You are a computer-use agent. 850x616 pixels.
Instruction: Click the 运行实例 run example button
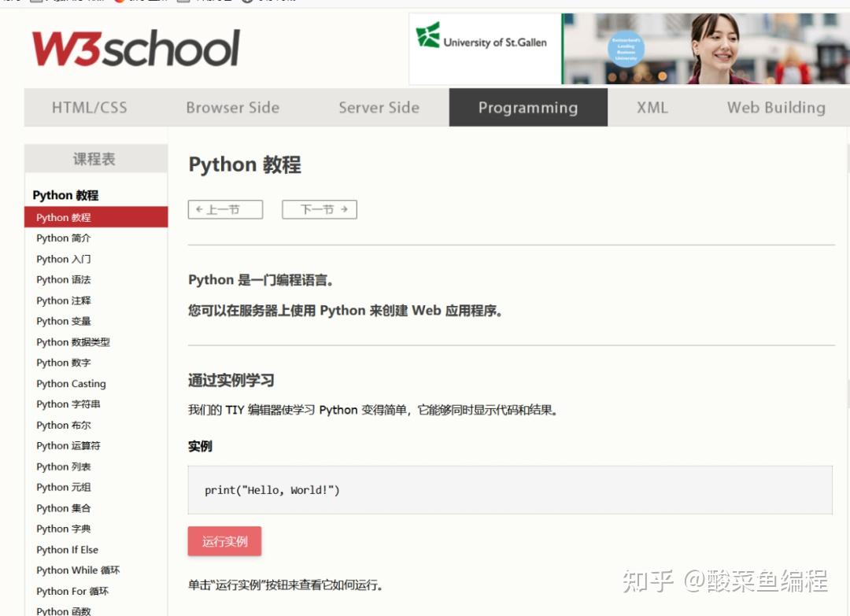click(224, 541)
